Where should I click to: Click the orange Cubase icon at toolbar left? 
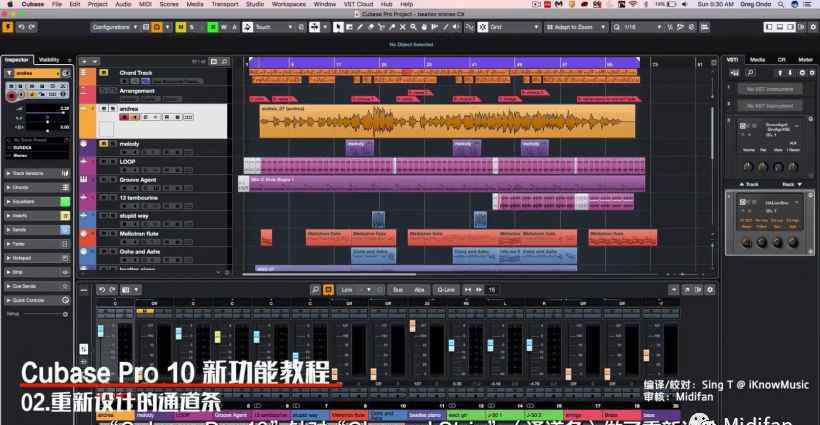click(8, 27)
